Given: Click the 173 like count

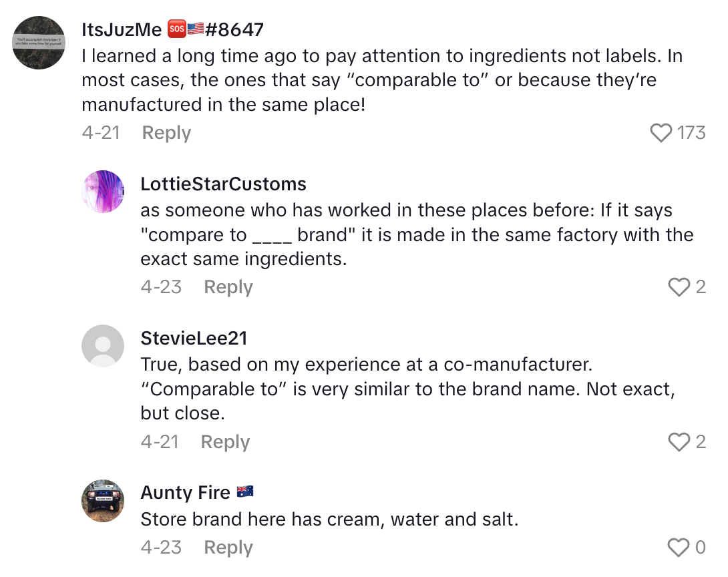Looking at the screenshot, I should [x=693, y=133].
